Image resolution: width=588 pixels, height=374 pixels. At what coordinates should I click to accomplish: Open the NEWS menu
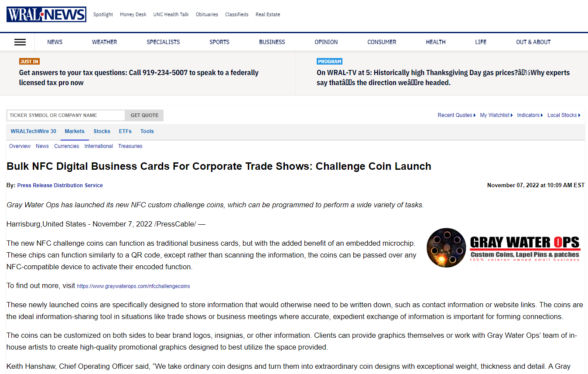click(x=55, y=42)
